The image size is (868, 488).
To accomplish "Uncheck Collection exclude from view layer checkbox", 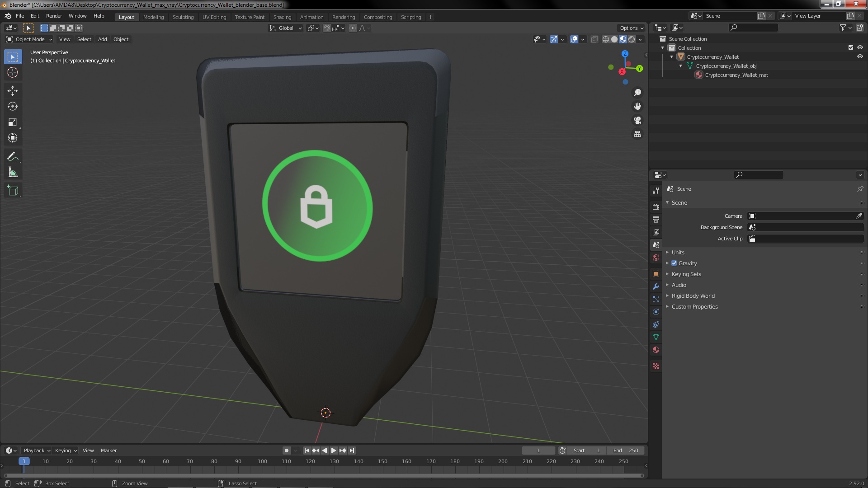I will 851,47.
